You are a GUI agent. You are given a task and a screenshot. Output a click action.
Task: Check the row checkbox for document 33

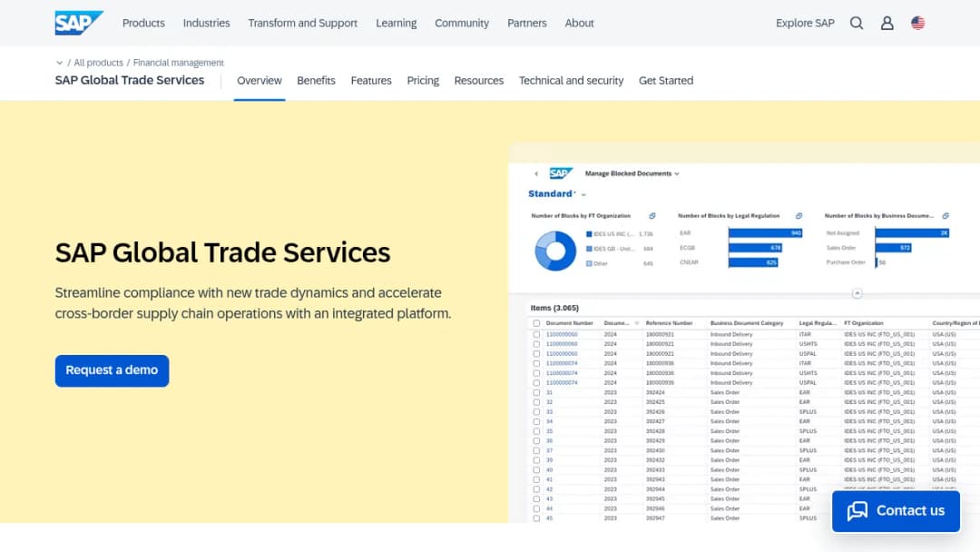[536, 412]
